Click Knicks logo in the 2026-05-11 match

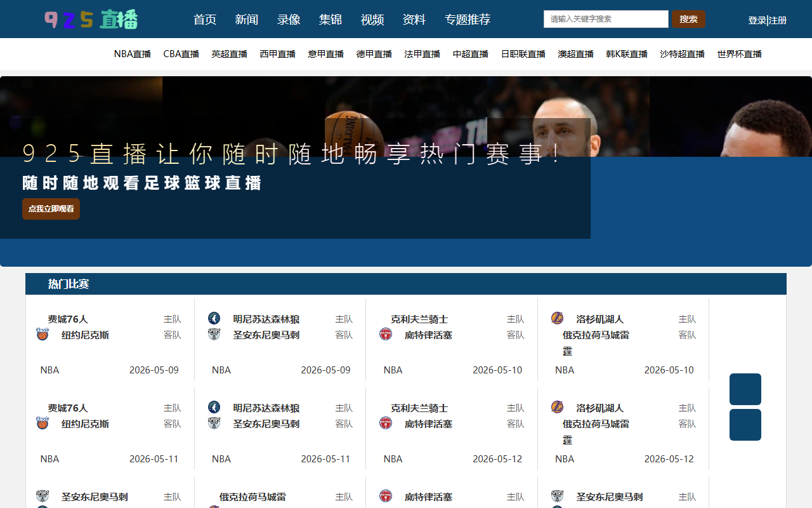click(x=43, y=423)
